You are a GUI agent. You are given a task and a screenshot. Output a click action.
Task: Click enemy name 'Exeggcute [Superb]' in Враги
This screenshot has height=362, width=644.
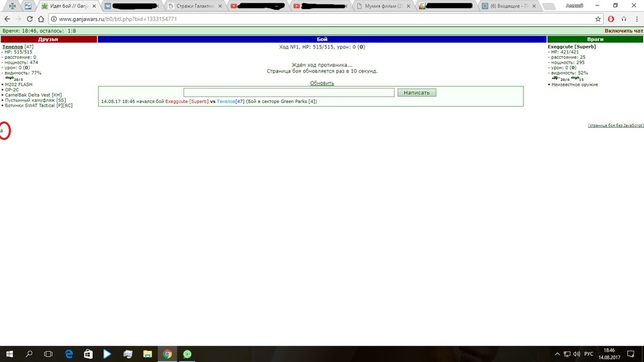tap(572, 47)
